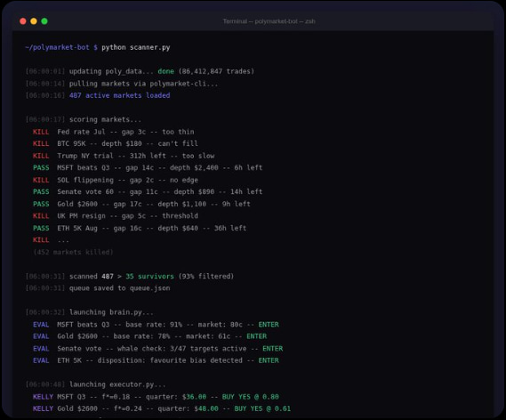Click the 'SOL flippening' KILL row
This screenshot has height=420, width=506.
pyautogui.click(x=116, y=180)
